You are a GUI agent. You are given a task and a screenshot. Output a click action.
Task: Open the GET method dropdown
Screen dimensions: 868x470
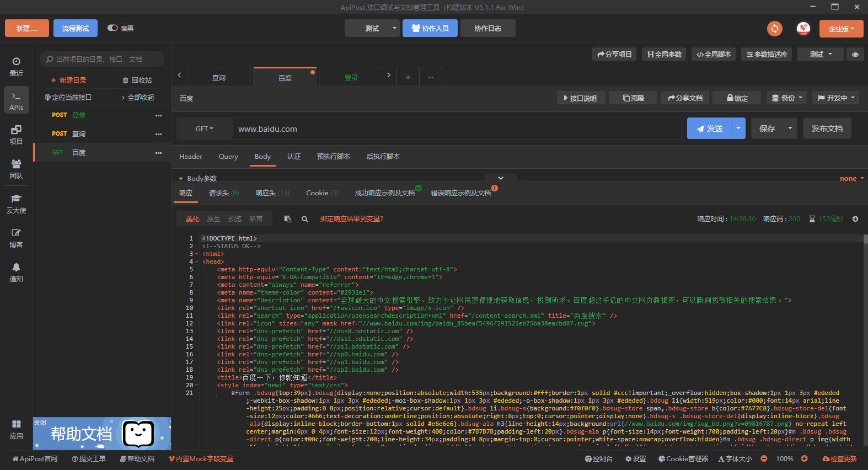(x=204, y=129)
